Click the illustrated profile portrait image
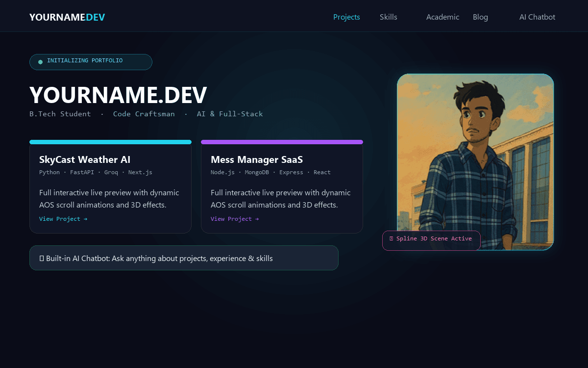The width and height of the screenshot is (588, 368). click(475, 162)
